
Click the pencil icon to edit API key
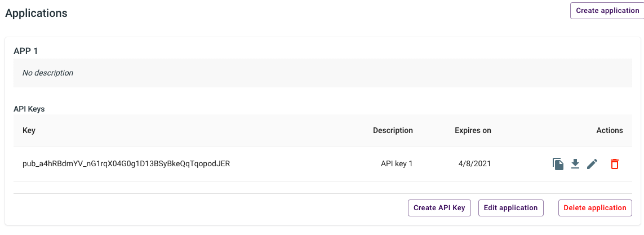[592, 164]
